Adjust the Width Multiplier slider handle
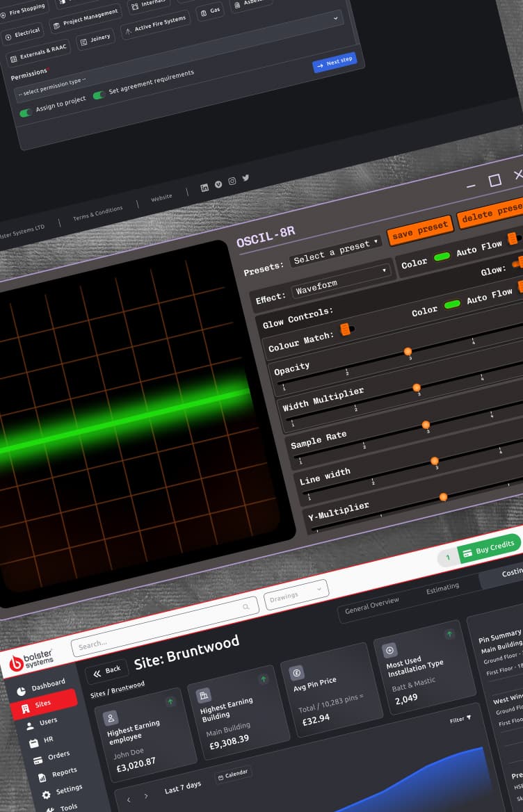This screenshot has height=812, width=523. tap(417, 388)
